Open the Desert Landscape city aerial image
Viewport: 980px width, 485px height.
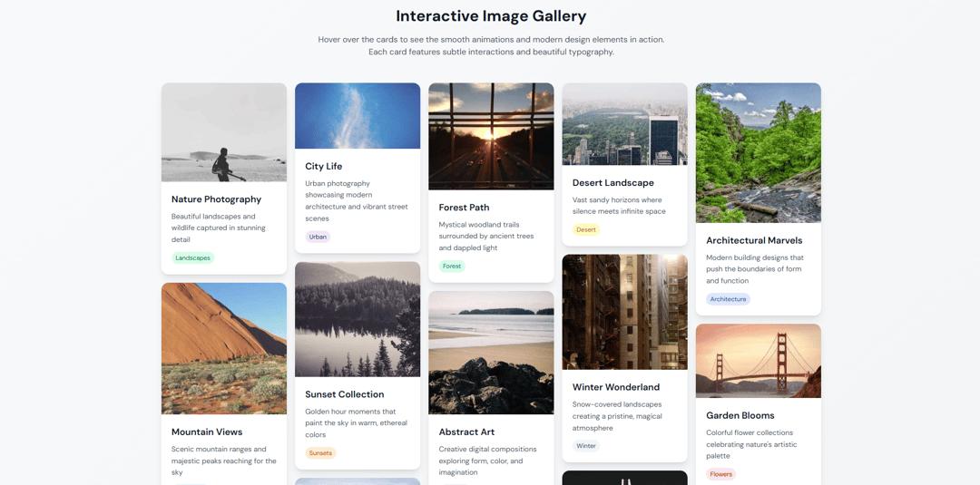[x=625, y=123]
